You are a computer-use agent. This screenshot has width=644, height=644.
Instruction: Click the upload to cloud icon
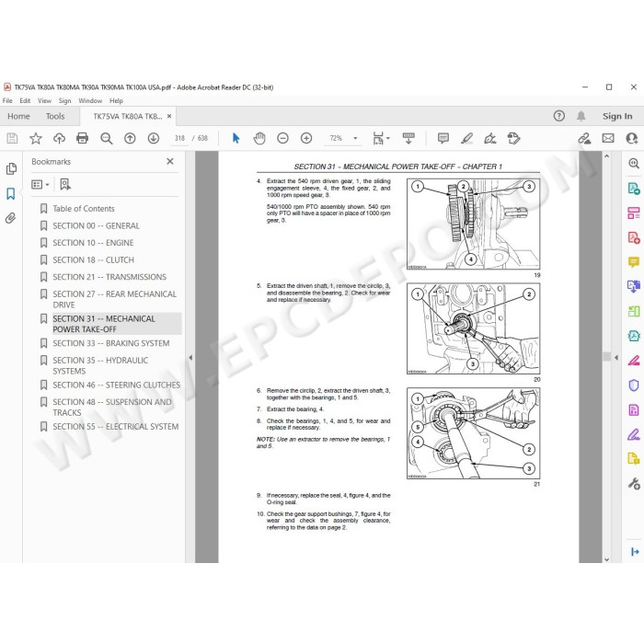coord(59,138)
